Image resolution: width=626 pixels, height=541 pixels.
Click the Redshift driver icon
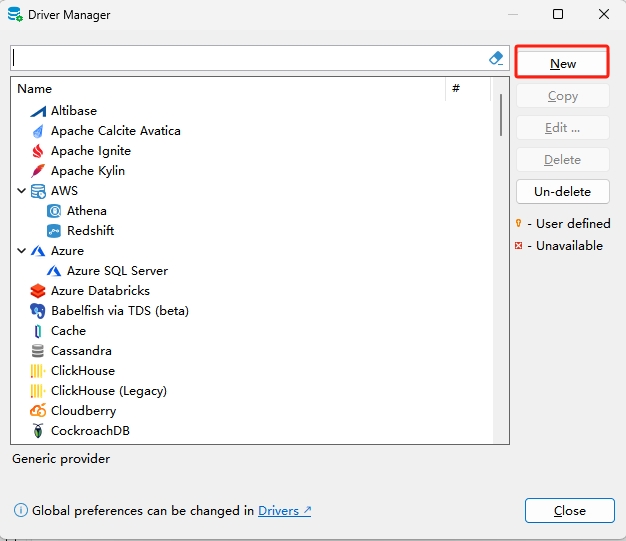(x=54, y=231)
